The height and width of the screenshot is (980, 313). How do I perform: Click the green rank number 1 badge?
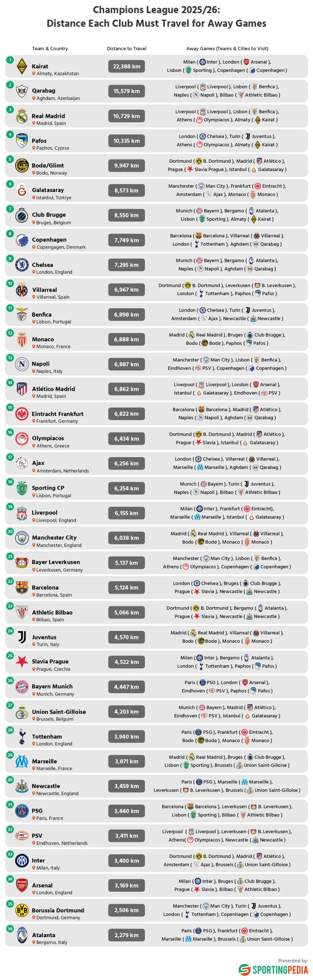[x=10, y=60]
